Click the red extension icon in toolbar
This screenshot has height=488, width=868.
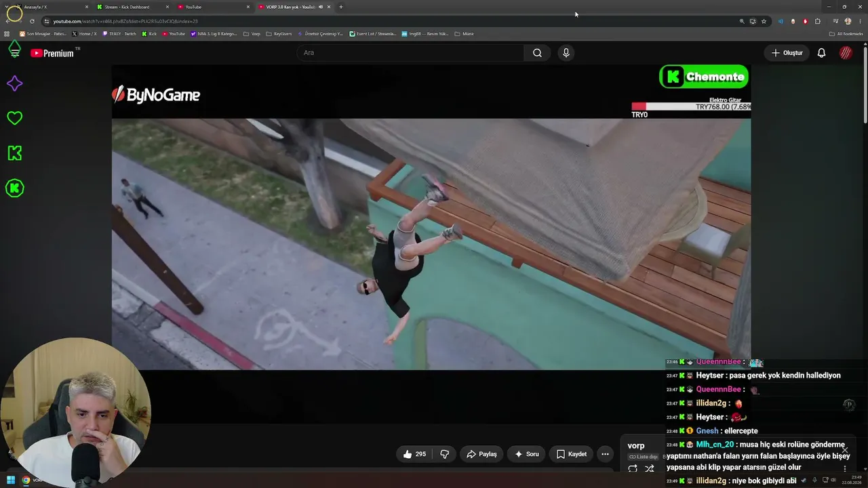click(x=806, y=21)
